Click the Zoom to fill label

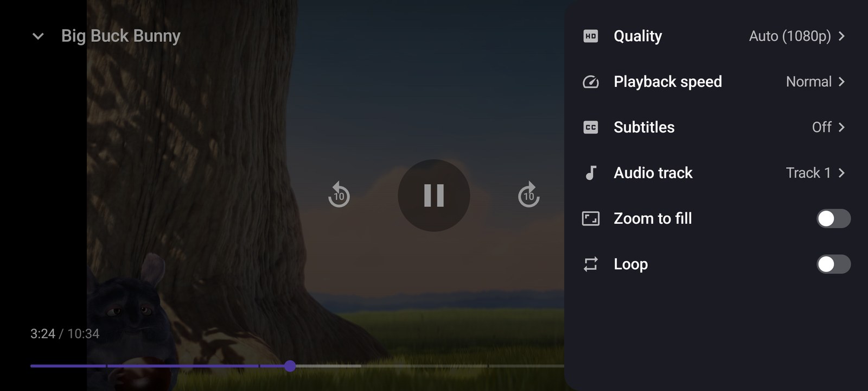pyautogui.click(x=653, y=218)
